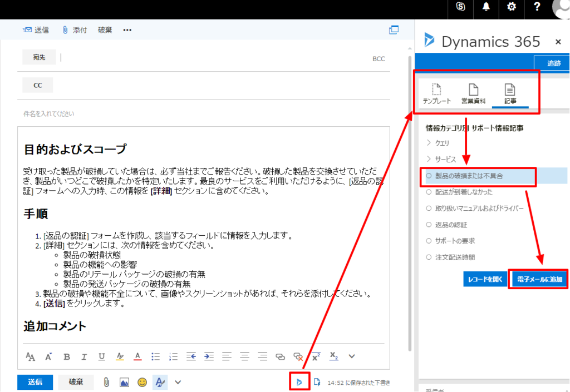
Task: Open the font color picker
Action: click(137, 356)
